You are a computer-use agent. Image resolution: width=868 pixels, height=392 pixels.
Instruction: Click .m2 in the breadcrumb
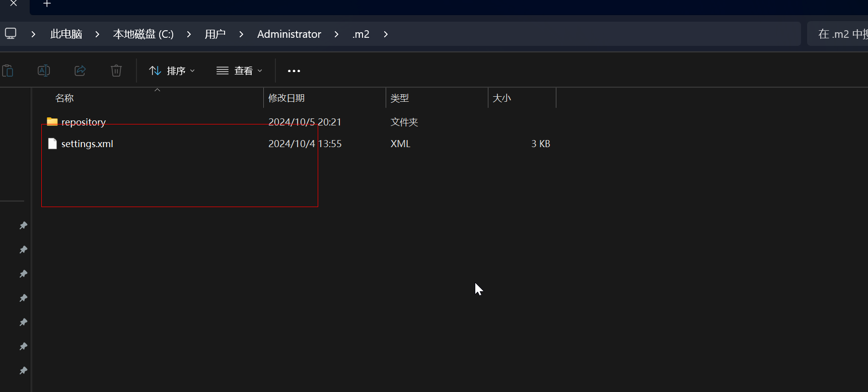point(361,34)
